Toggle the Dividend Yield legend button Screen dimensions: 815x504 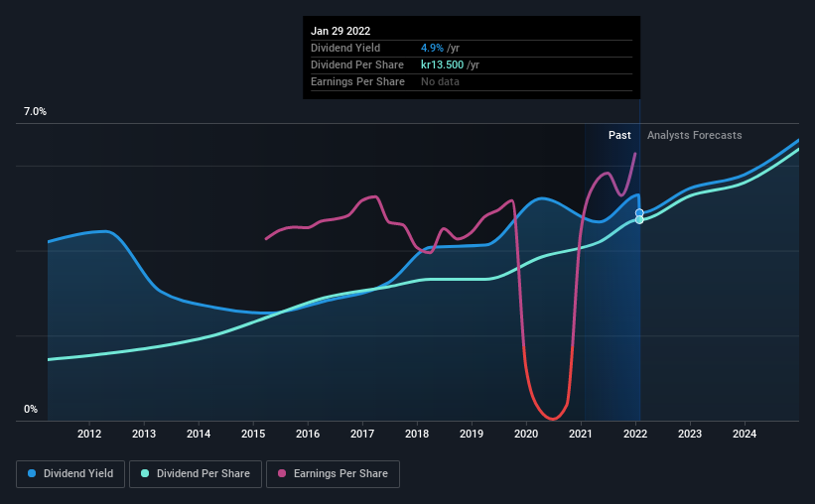pos(70,474)
